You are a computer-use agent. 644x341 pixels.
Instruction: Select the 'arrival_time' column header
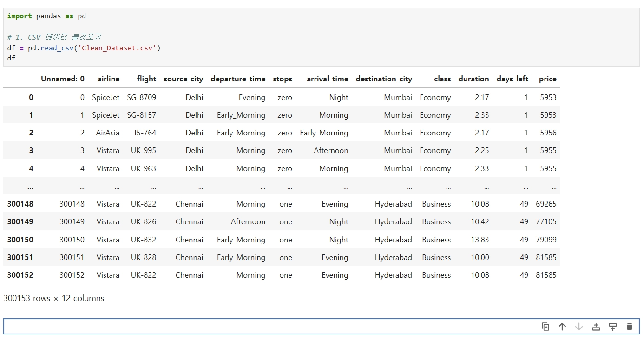tap(328, 79)
